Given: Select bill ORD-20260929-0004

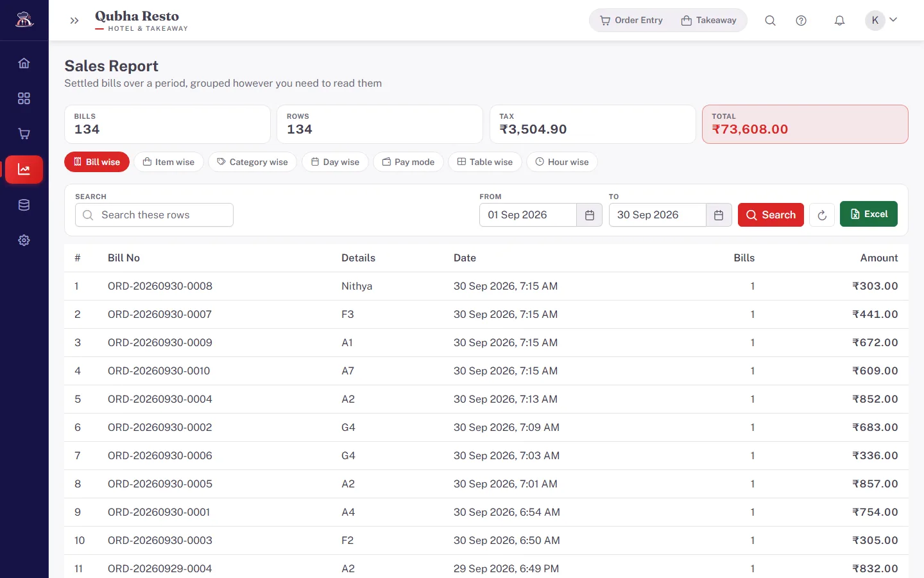Looking at the screenshot, I should tap(160, 568).
